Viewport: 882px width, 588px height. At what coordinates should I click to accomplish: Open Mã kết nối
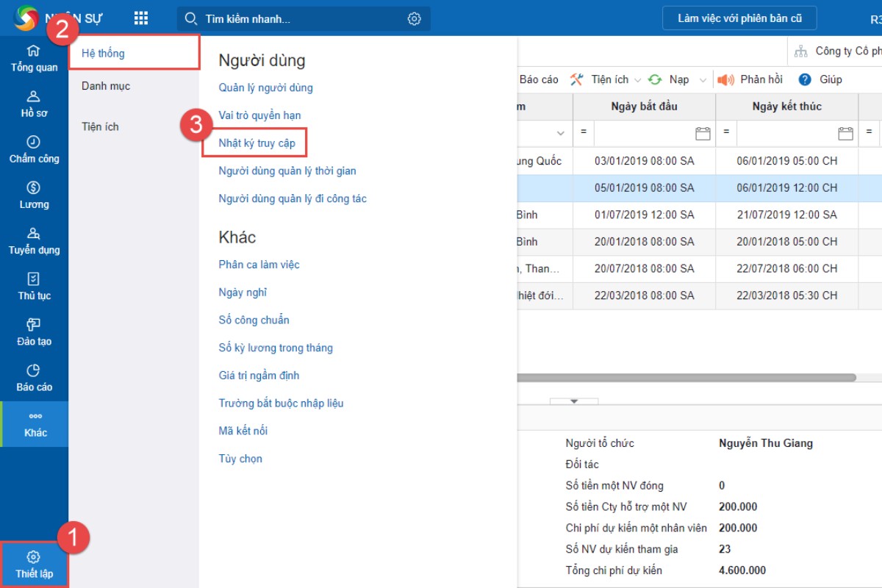pos(243,431)
